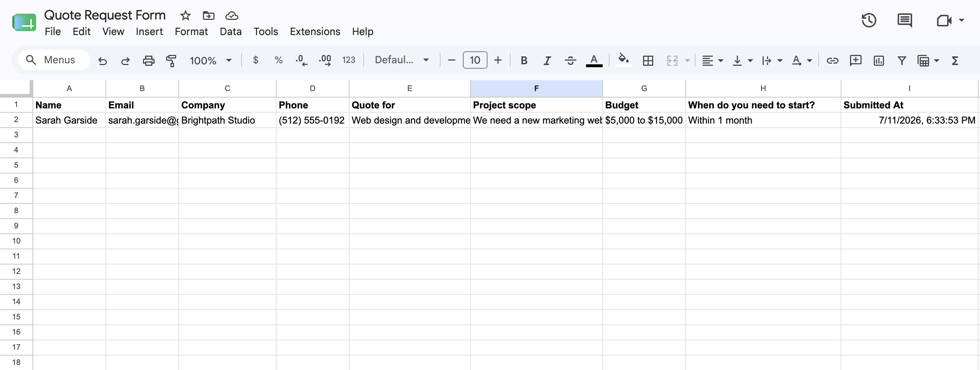
Task: Open comment history icon
Action: [904, 20]
